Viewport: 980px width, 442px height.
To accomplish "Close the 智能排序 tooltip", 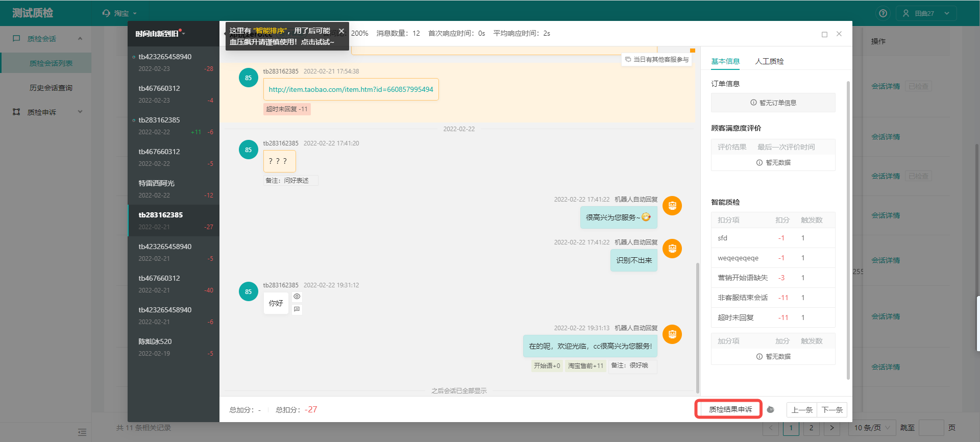I will click(341, 31).
